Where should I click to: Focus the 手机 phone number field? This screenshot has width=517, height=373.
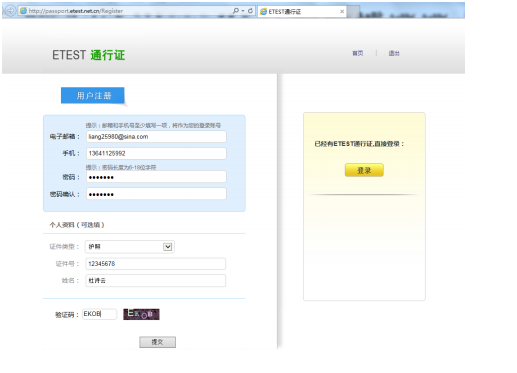coord(156,153)
